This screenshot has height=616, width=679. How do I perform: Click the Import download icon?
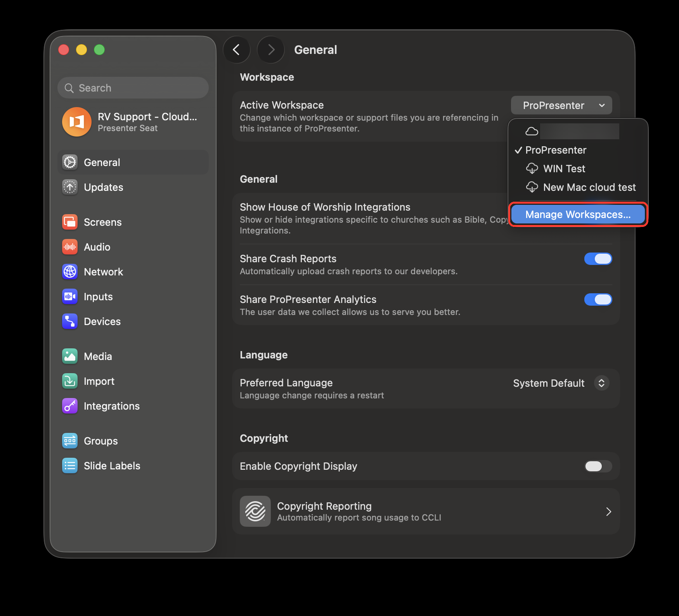coord(70,381)
